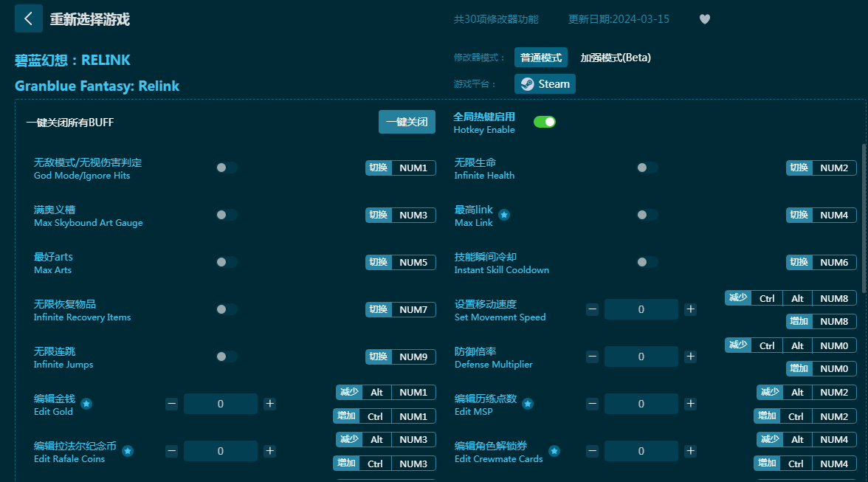868x482 pixels.
Task: Click NUM6 hotkey button for Instant Skill Cooldown
Action: point(821,262)
